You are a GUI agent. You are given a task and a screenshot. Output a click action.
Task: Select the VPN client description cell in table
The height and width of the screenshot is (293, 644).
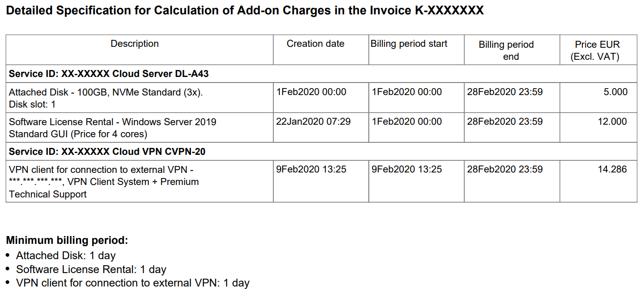point(104,182)
